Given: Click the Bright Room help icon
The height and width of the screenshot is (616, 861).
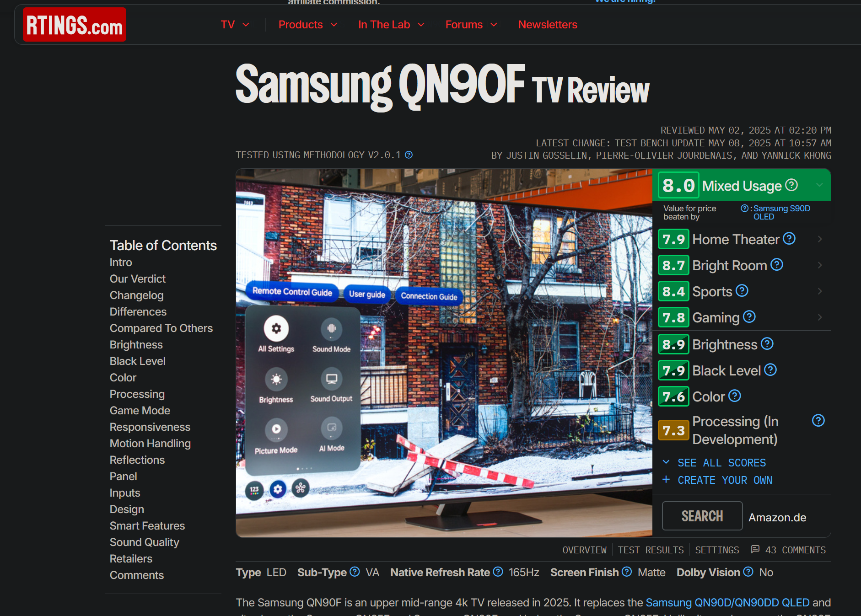Looking at the screenshot, I should click(777, 264).
